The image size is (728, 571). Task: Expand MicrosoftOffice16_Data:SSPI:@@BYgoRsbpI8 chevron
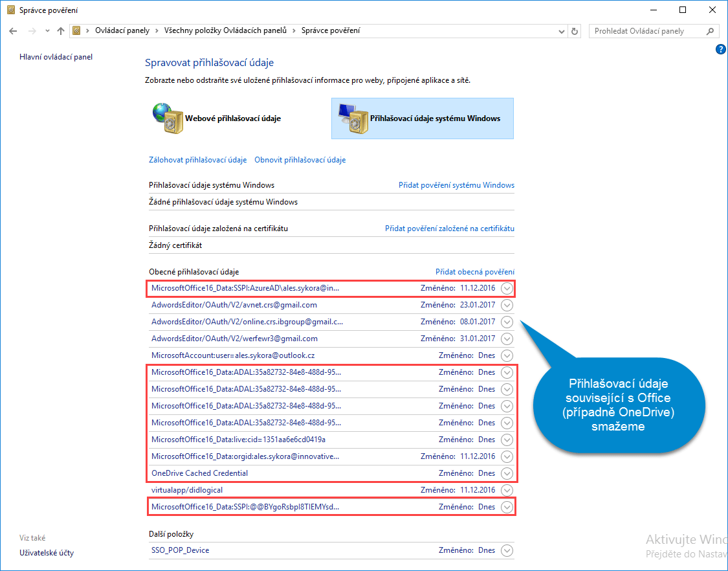[507, 508]
